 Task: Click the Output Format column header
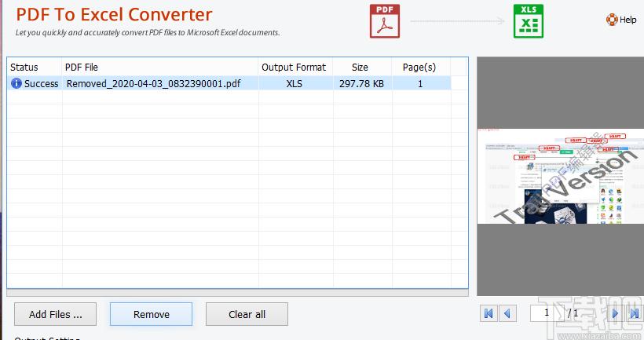[295, 67]
